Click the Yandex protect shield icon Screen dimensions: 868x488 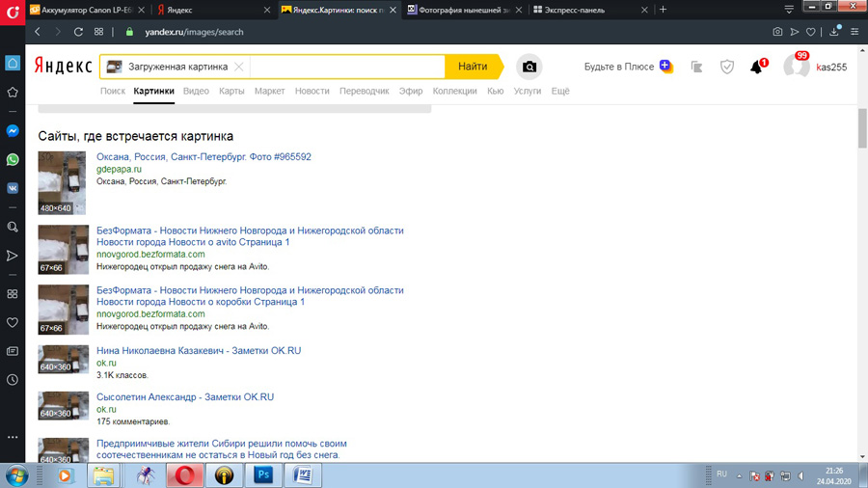(x=727, y=68)
